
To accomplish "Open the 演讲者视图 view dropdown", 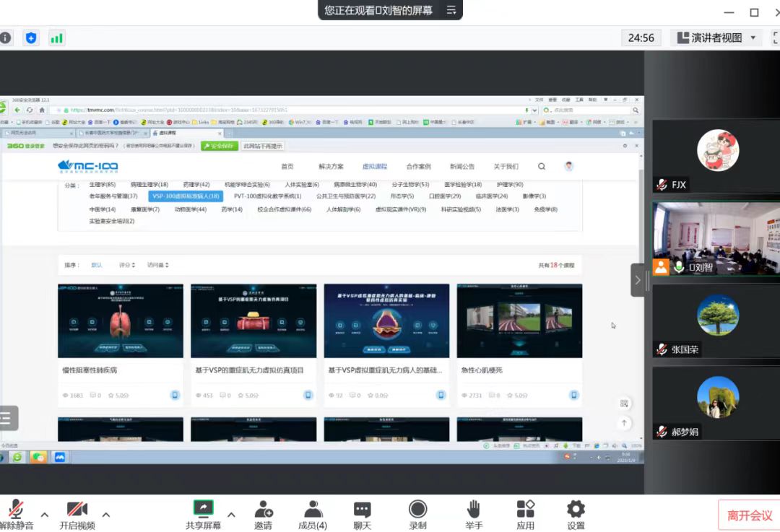I will pyautogui.click(x=716, y=38).
